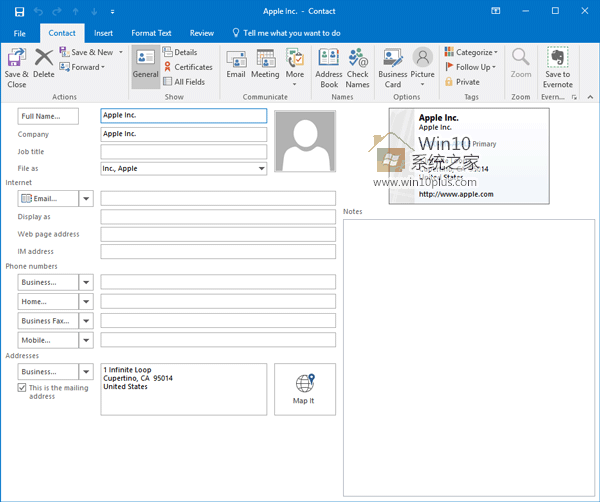Switch to the Insert tab
600x502 pixels.
(x=103, y=33)
